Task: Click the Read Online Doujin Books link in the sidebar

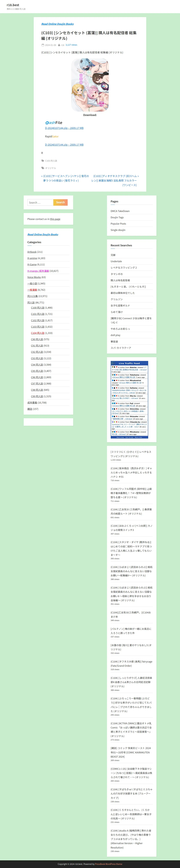Action: pyautogui.click(x=43, y=234)
